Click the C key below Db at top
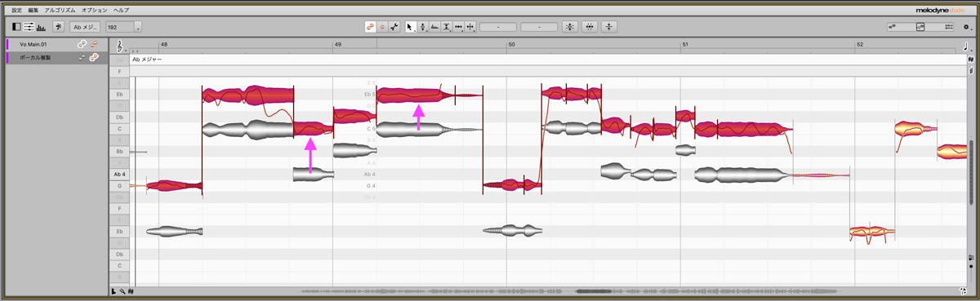 (x=119, y=129)
